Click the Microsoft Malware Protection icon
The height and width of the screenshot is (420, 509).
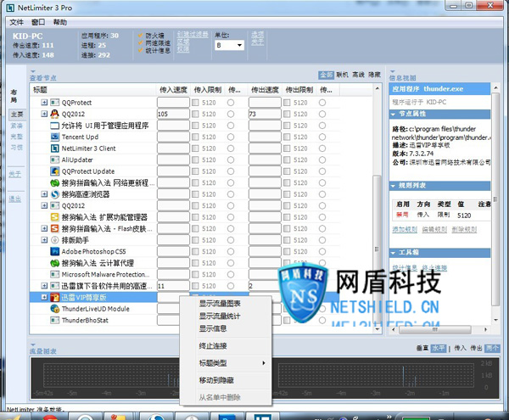[55, 274]
